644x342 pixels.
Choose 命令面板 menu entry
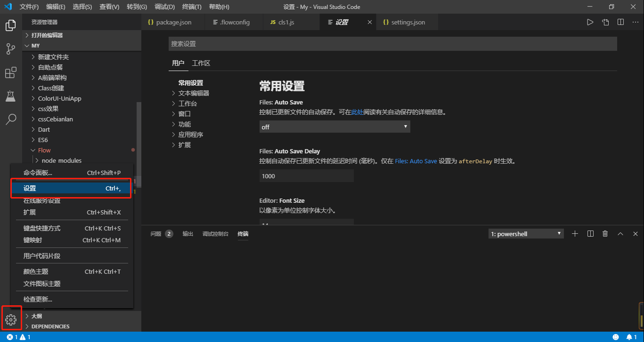(72, 173)
